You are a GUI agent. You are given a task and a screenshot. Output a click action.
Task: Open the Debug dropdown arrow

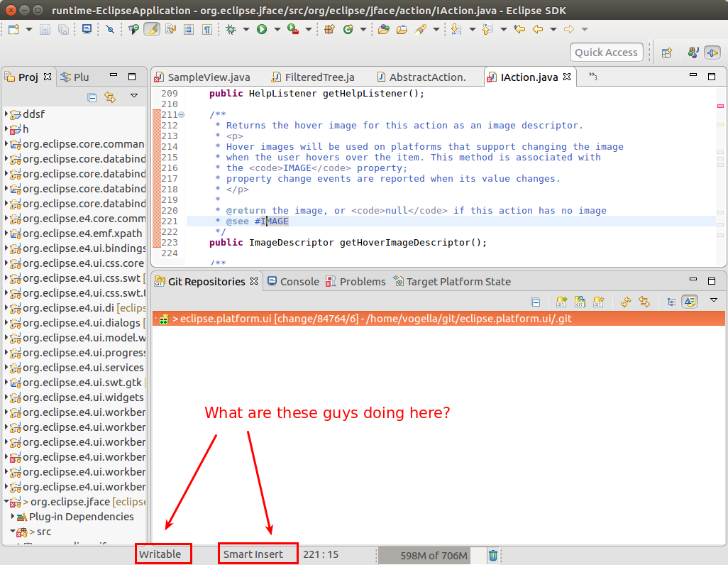246,29
